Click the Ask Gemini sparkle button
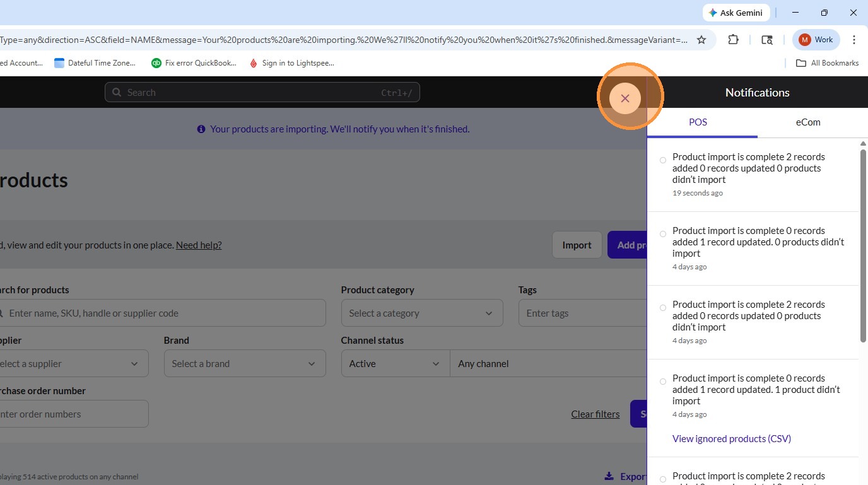The image size is (868, 485). pyautogui.click(x=736, y=13)
